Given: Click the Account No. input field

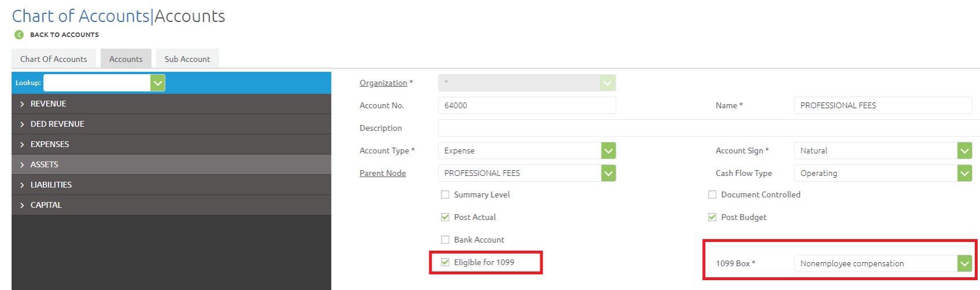Looking at the screenshot, I should [x=526, y=105].
